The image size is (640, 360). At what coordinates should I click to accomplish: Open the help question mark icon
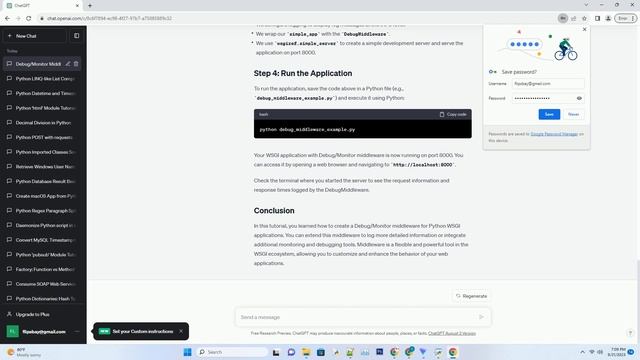[630, 333]
